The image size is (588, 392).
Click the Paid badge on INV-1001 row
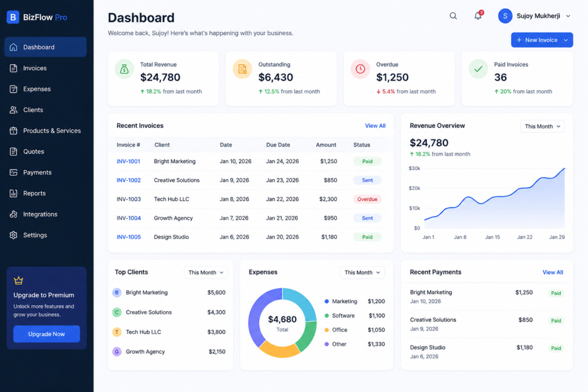(367, 161)
